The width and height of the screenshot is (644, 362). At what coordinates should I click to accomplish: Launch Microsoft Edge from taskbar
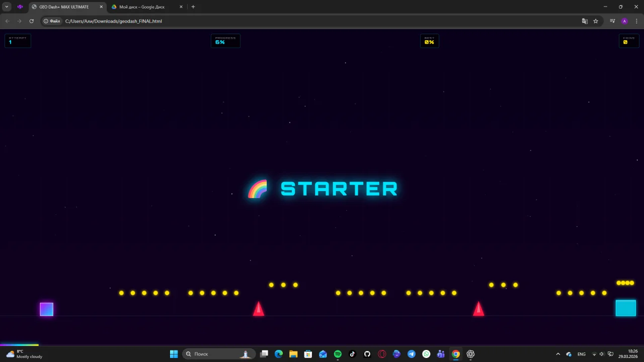279,354
